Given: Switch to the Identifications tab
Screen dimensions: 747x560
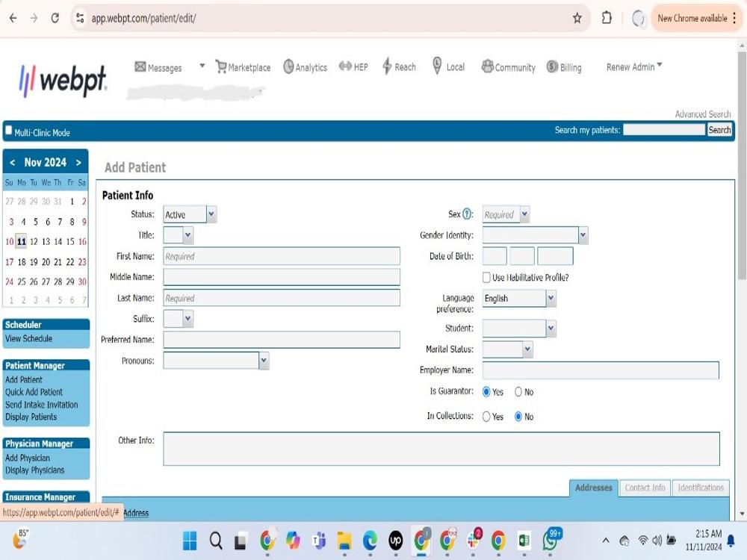Looking at the screenshot, I should pyautogui.click(x=701, y=488).
